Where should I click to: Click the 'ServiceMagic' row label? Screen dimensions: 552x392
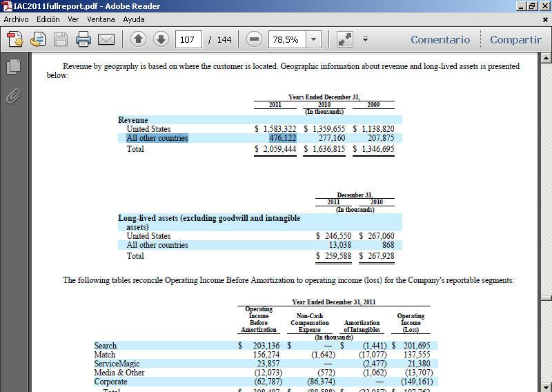click(117, 364)
